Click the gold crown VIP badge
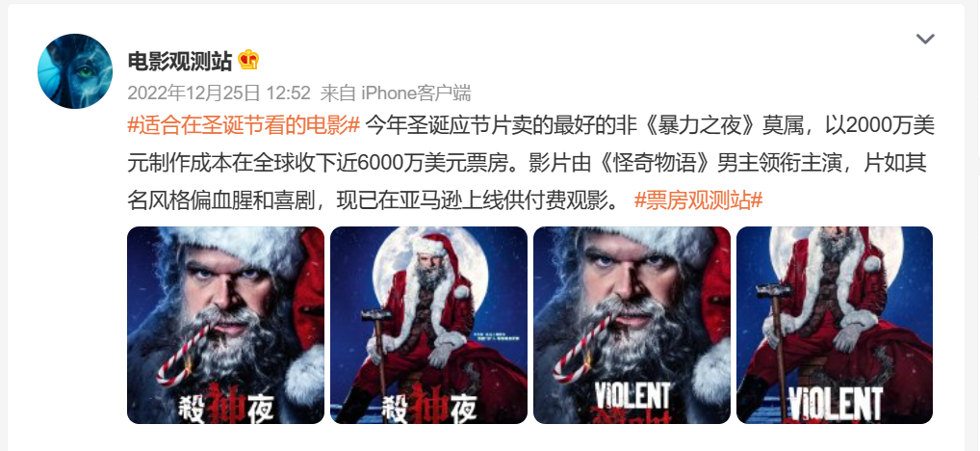Viewport: 980px width, 451px height. [248, 61]
